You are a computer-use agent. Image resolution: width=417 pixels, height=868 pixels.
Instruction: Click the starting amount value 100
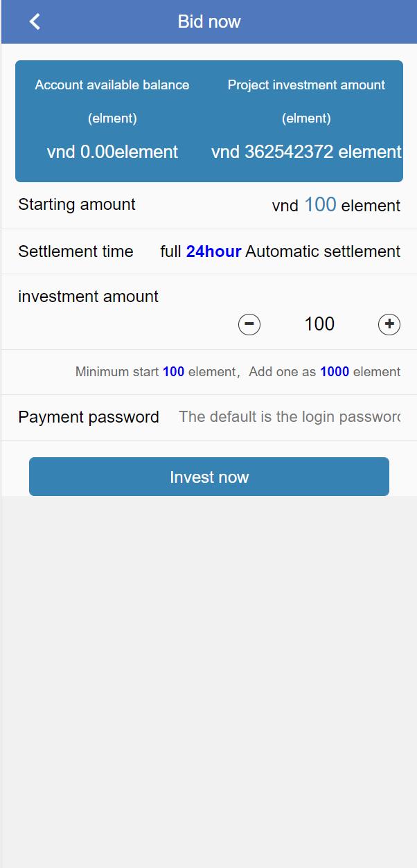(320, 205)
